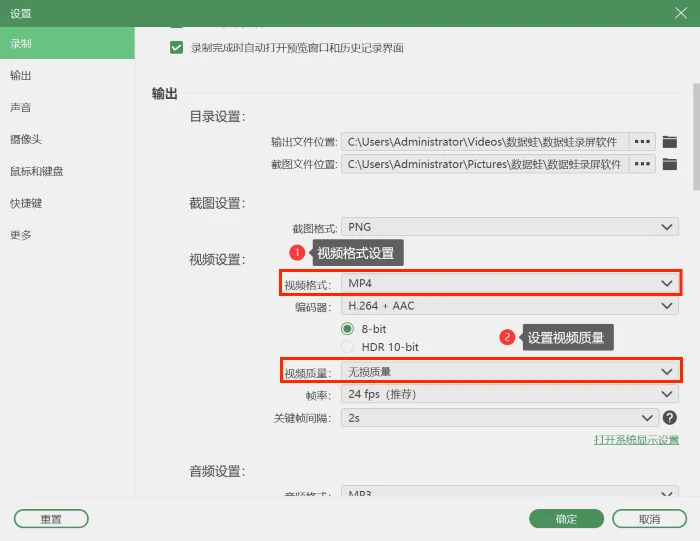
Task: Browse screenshot file path with ellipsis button
Action: [642, 164]
